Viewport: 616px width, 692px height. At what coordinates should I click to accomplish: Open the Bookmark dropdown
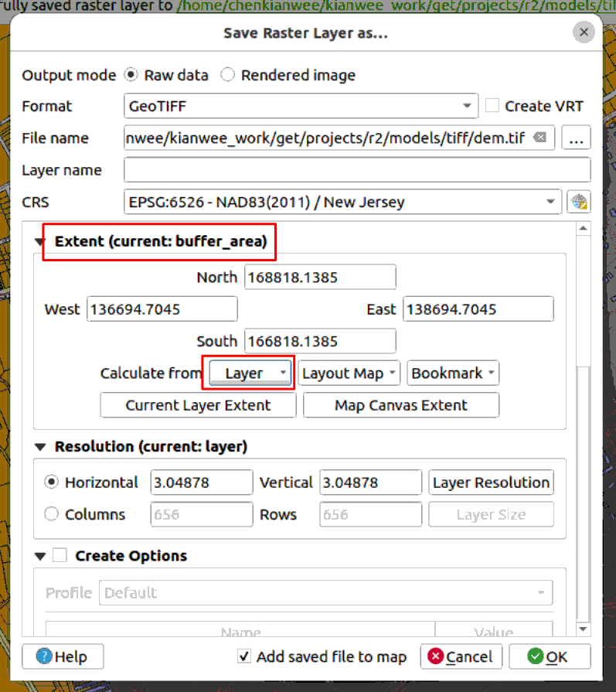point(453,373)
